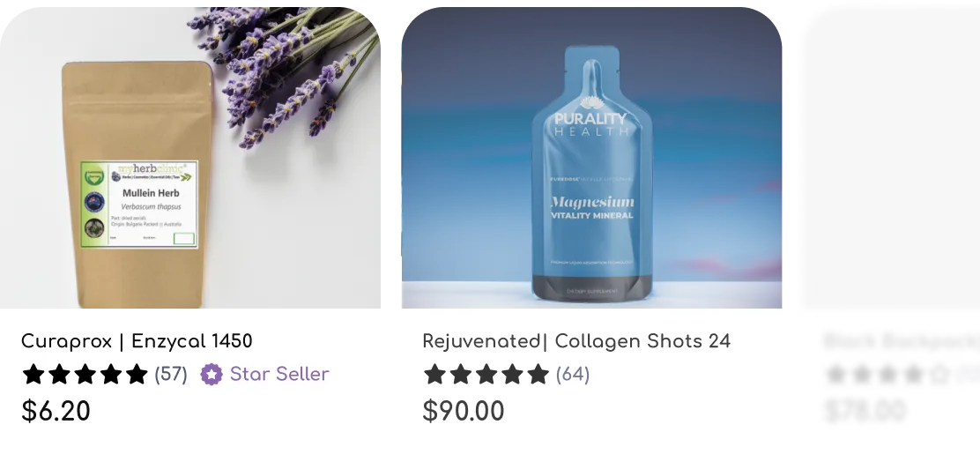This screenshot has height=462, width=980.
Task: Click the blurred Black Backpack product title
Action: [x=902, y=341]
